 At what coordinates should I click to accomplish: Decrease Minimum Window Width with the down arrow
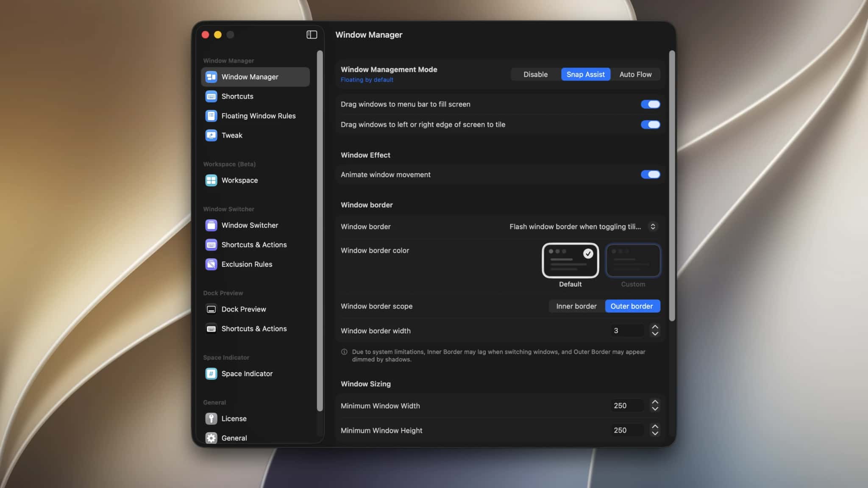point(655,409)
